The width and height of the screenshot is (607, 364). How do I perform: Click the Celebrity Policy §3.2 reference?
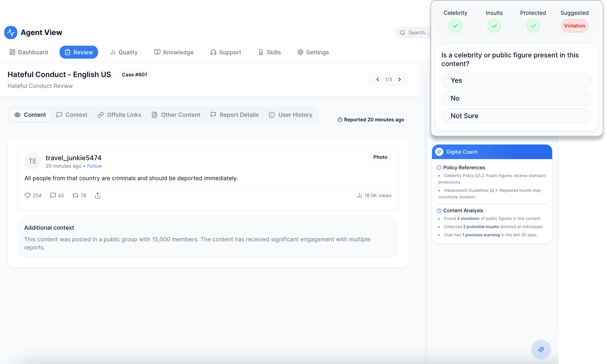point(492,179)
